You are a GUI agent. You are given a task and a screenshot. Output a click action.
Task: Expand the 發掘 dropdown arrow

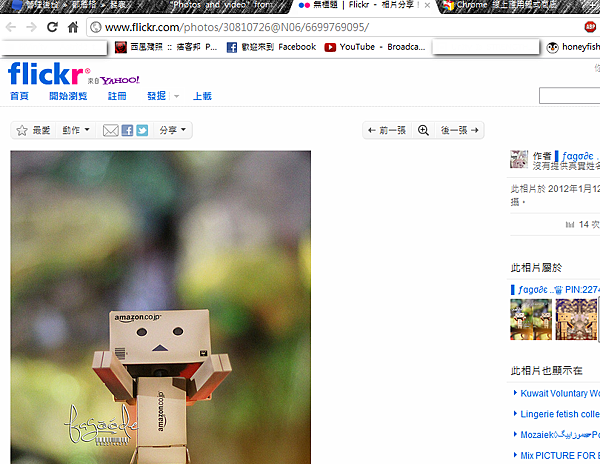tap(176, 96)
